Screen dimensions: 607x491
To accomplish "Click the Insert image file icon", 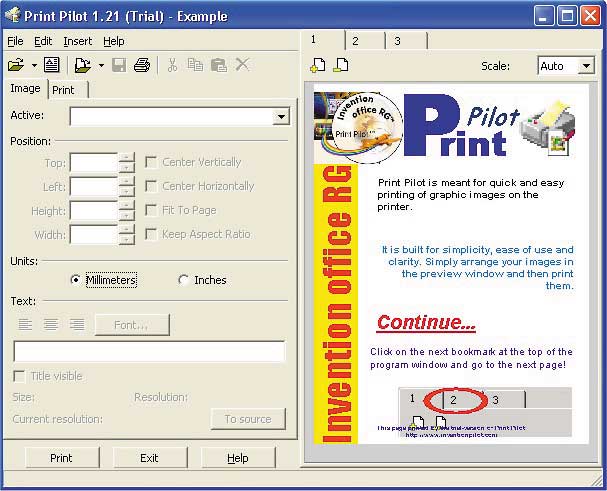I will coord(83,65).
